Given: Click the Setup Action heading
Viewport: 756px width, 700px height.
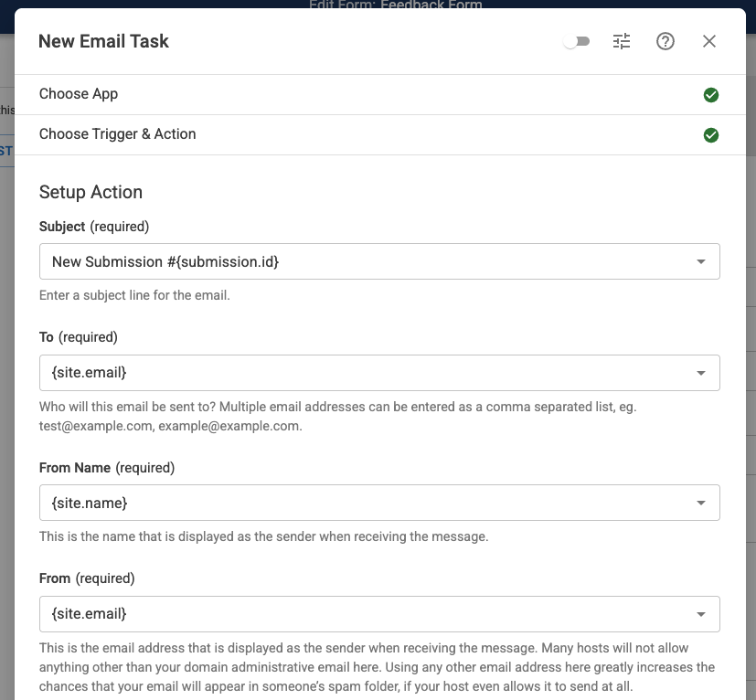Looking at the screenshot, I should pos(91,192).
